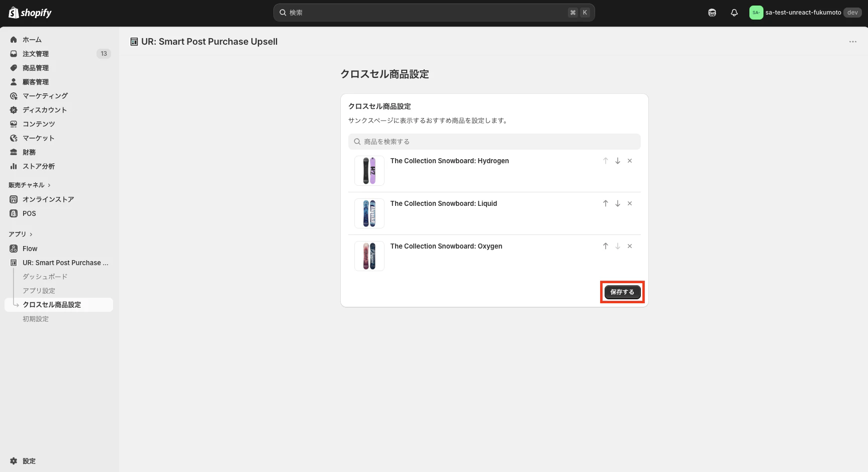Click The Collection Snowboard: Liquid title
Screen dimensions: 868x472
point(443,203)
